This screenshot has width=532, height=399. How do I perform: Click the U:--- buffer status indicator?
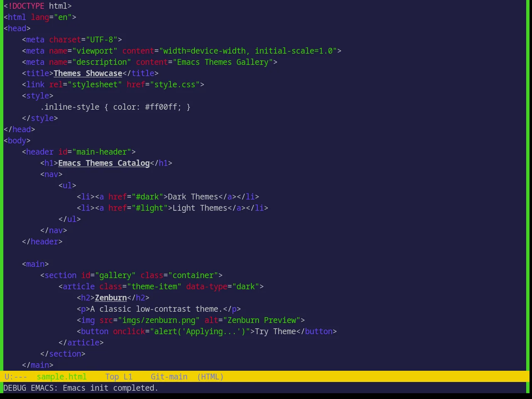[x=16, y=377]
